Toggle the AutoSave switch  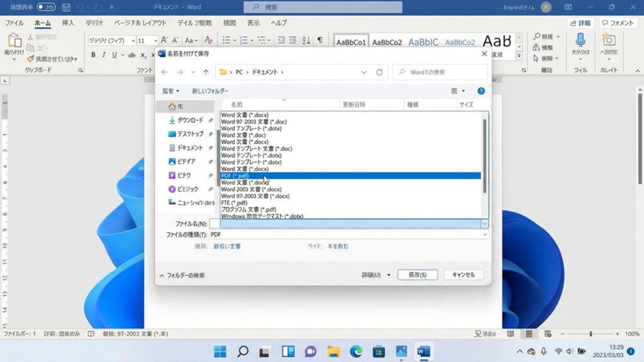(x=45, y=7)
